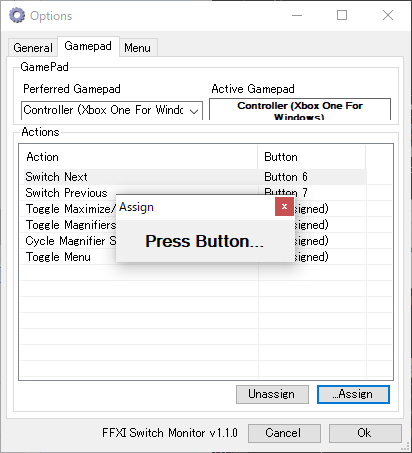Open the Preferred Gamepad dropdown arrow
The image size is (412, 453).
click(x=194, y=111)
